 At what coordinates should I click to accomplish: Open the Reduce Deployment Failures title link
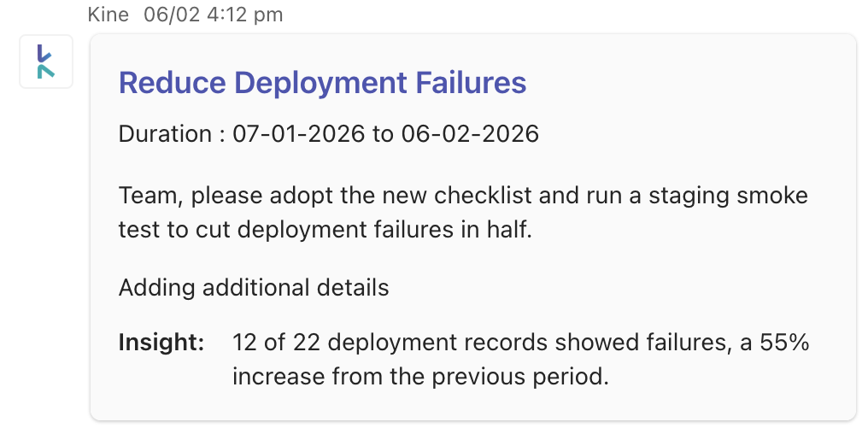[322, 83]
